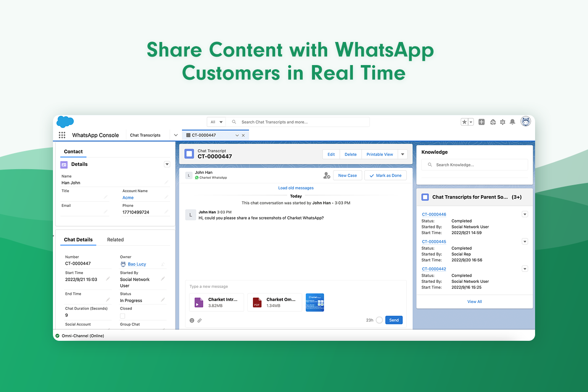
Task: Close the CT-0000447 tab
Action: point(243,135)
